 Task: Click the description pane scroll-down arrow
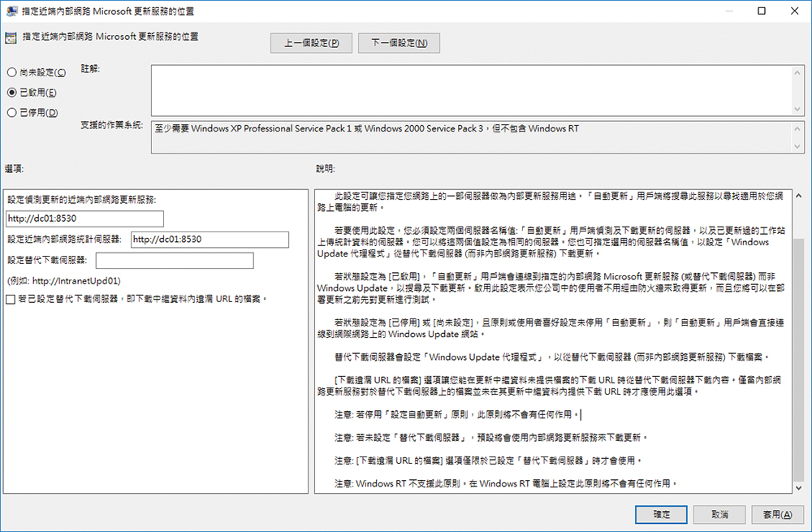[798, 487]
